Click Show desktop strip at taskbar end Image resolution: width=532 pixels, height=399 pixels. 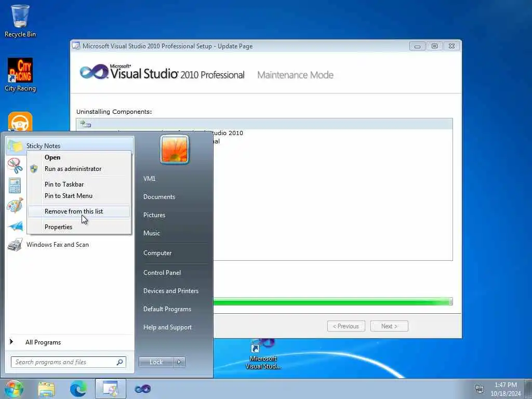point(528,389)
